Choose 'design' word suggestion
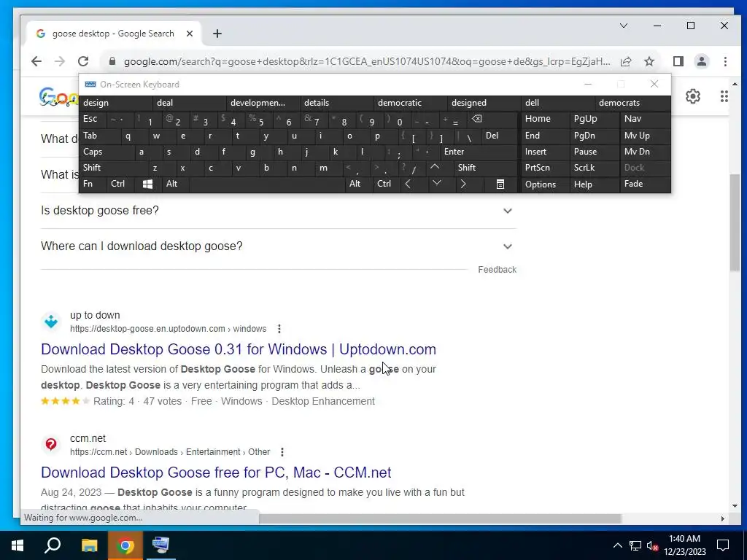Screen dimensions: 747x560 (117, 103)
